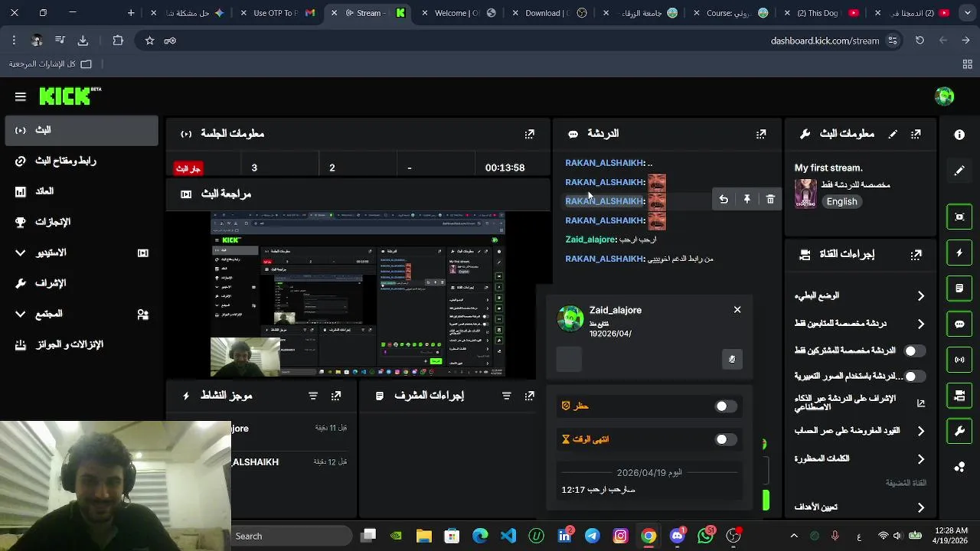Viewport: 980px width, 551px height.
Task: Enable the حظر ban toggle
Action: (x=726, y=406)
